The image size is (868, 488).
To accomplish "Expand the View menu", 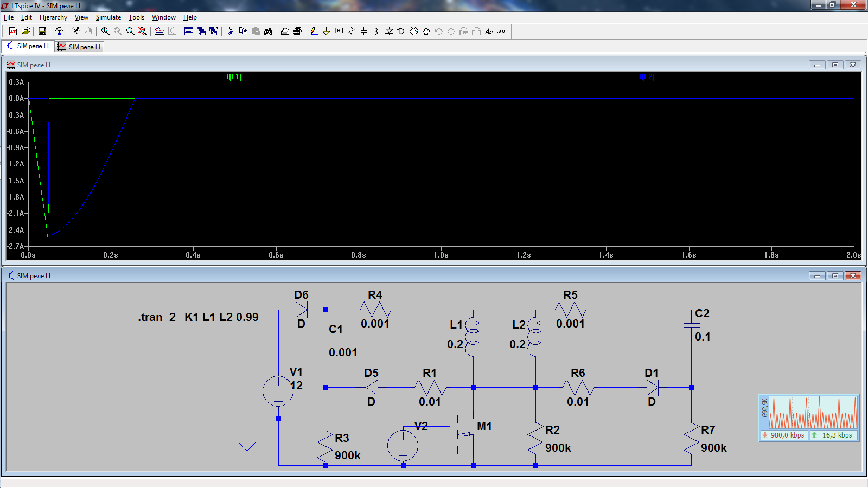I will pos(81,17).
